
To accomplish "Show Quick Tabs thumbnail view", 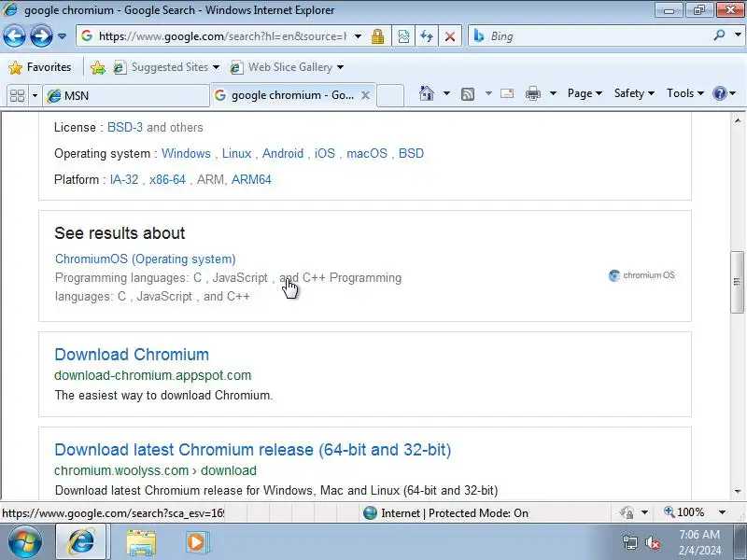I will tap(17, 96).
